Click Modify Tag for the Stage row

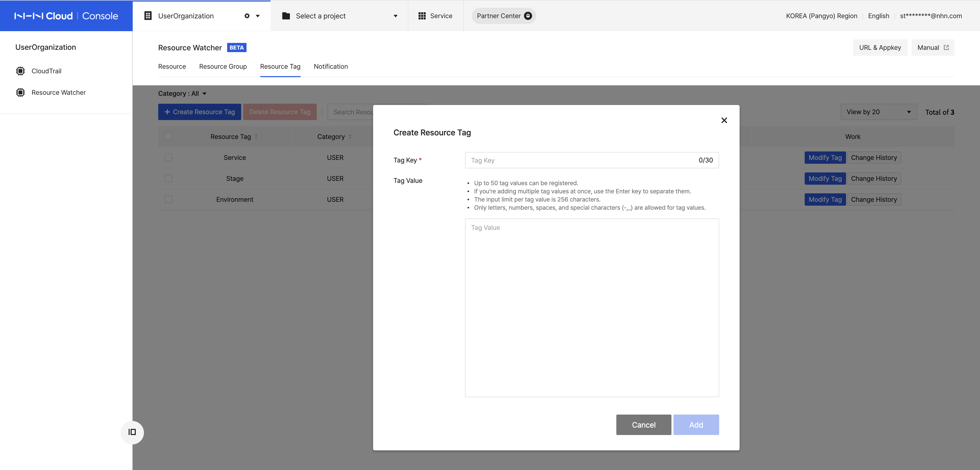(x=825, y=179)
